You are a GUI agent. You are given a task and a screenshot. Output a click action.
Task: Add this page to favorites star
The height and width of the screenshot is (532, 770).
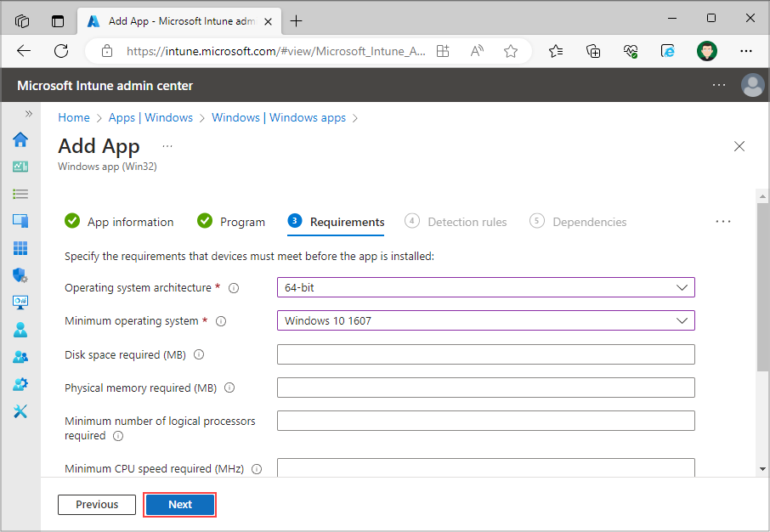[x=511, y=51]
